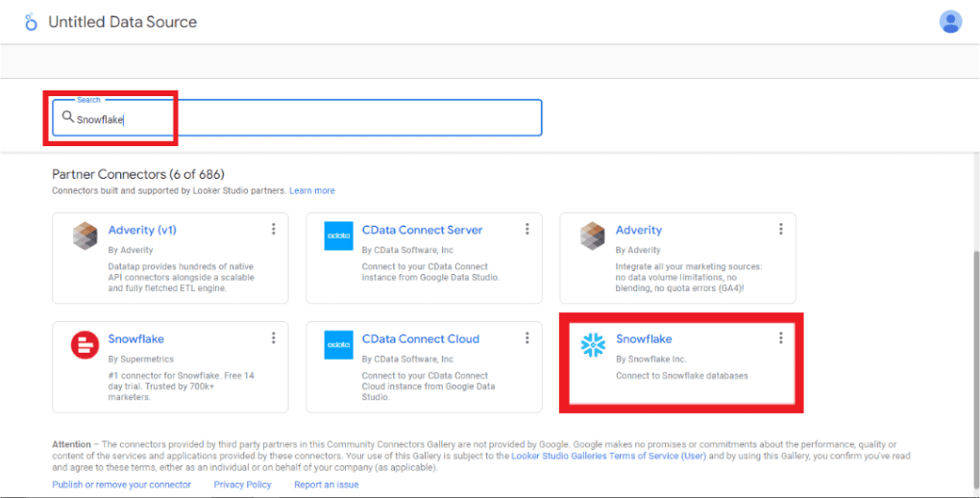Open more options for Adverity (v1)
980x498 pixels.
pos(273,229)
